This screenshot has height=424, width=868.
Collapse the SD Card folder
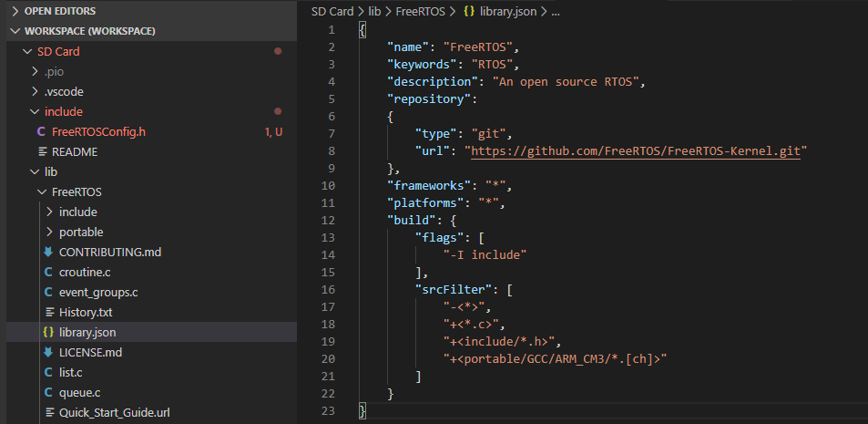pyautogui.click(x=58, y=52)
